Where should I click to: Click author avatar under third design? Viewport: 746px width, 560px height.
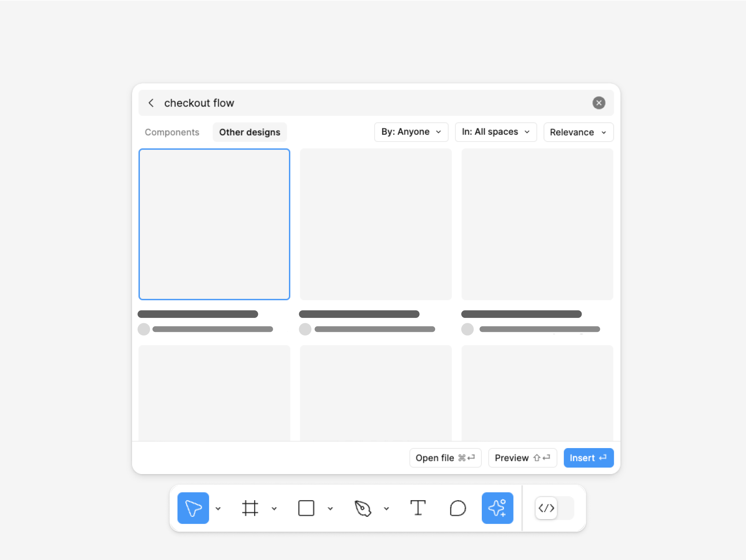pyautogui.click(x=467, y=329)
